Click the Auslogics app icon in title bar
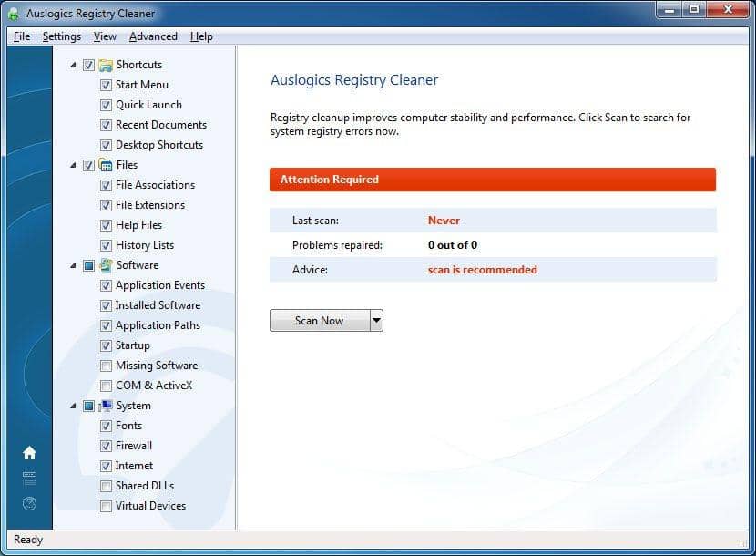756x556 pixels. click(x=15, y=14)
